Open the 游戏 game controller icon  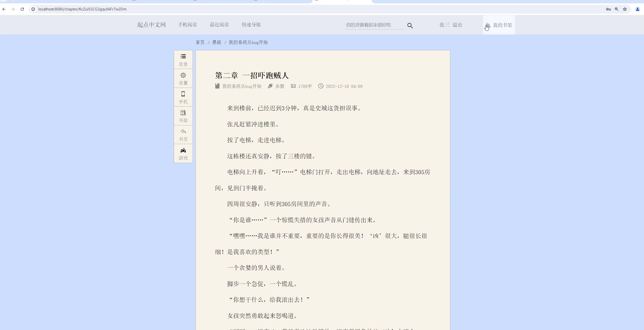(x=183, y=154)
